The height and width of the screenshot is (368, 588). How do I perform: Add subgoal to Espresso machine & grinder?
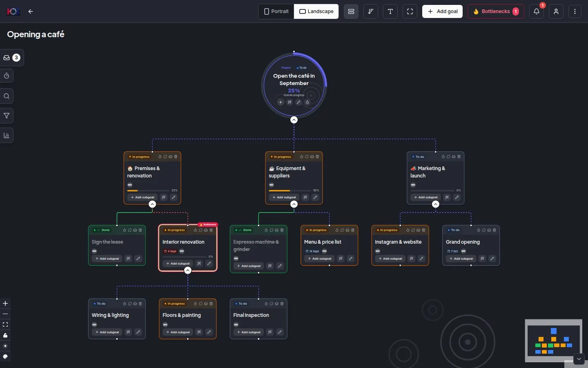(x=249, y=266)
